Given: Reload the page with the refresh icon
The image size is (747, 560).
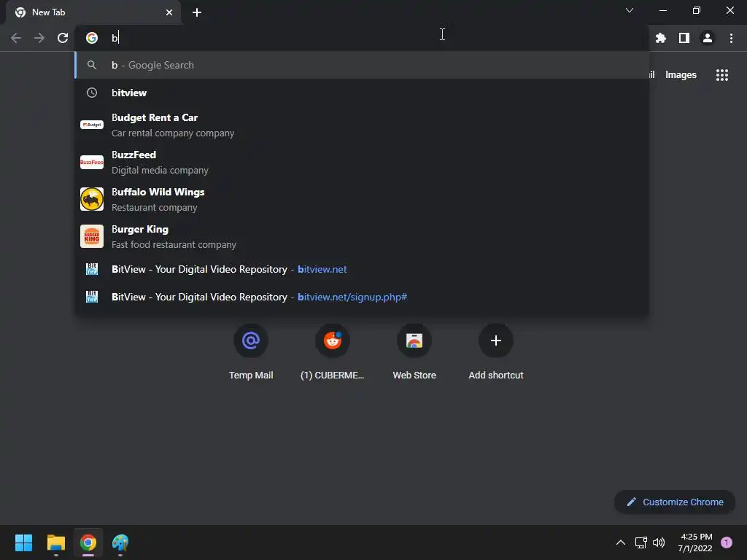Looking at the screenshot, I should click(63, 38).
